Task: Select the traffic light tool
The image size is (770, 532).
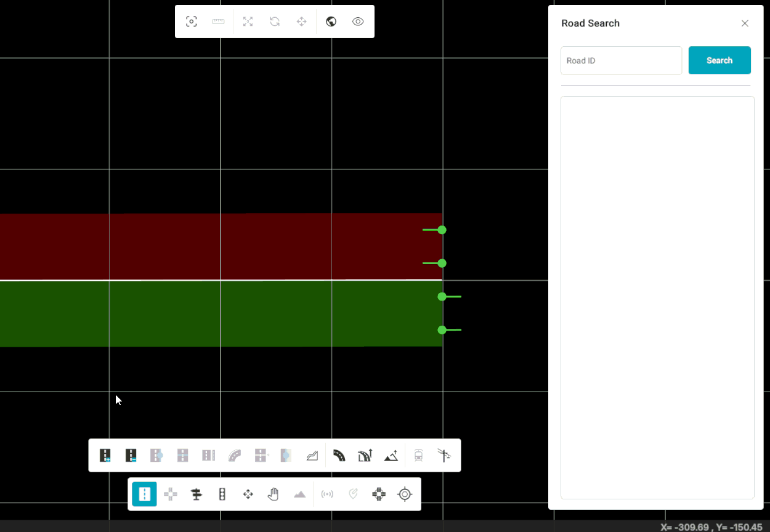Action: [222, 494]
